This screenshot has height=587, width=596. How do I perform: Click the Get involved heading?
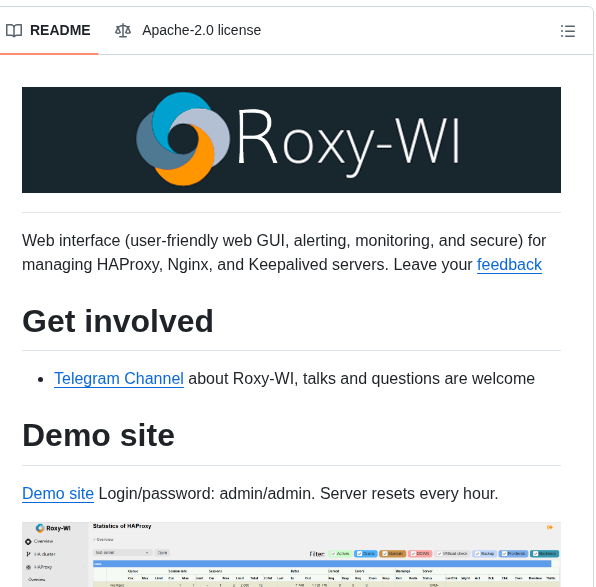pyautogui.click(x=117, y=322)
